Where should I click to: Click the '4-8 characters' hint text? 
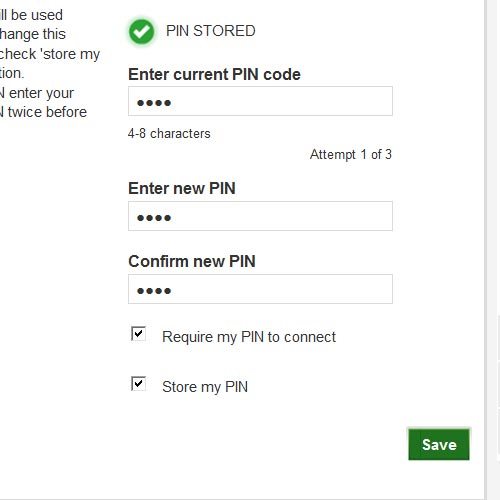click(x=169, y=134)
